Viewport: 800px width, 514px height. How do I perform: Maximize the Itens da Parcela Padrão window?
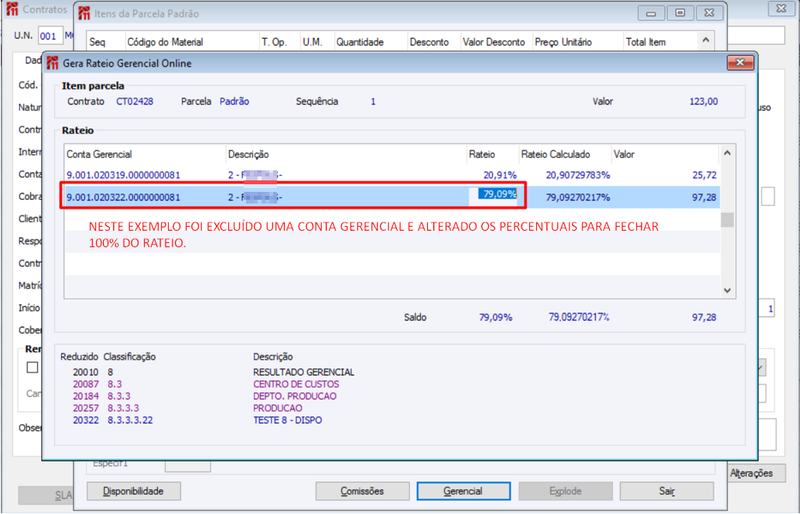pyautogui.click(x=680, y=13)
